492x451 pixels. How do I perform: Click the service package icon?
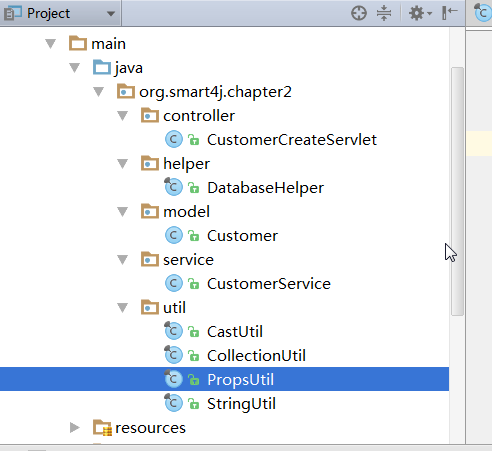[x=150, y=259]
